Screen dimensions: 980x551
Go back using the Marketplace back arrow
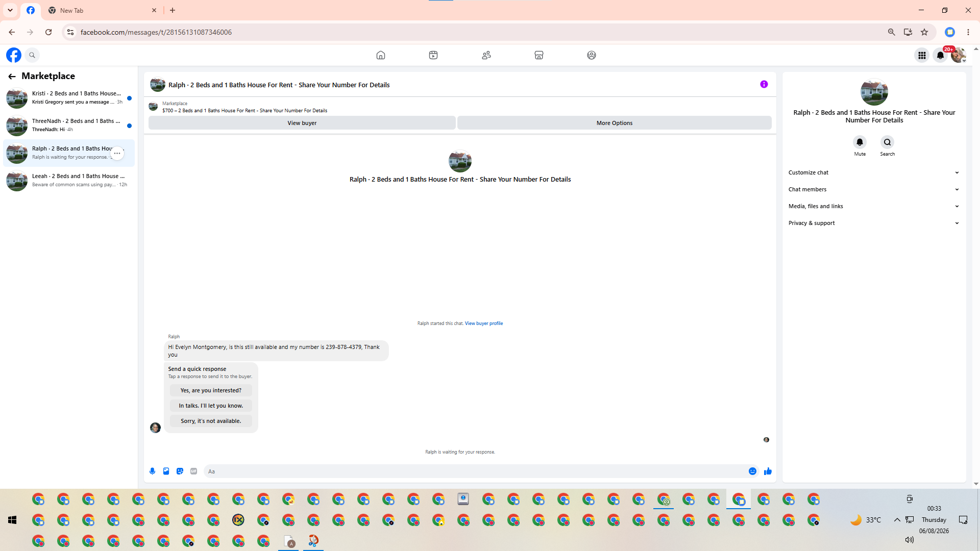[x=12, y=77]
